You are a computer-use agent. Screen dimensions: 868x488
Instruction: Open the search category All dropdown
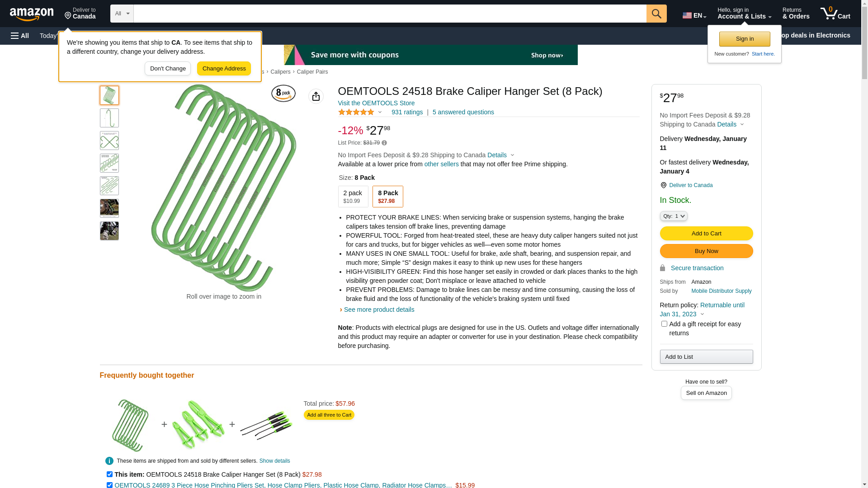tap(122, 14)
